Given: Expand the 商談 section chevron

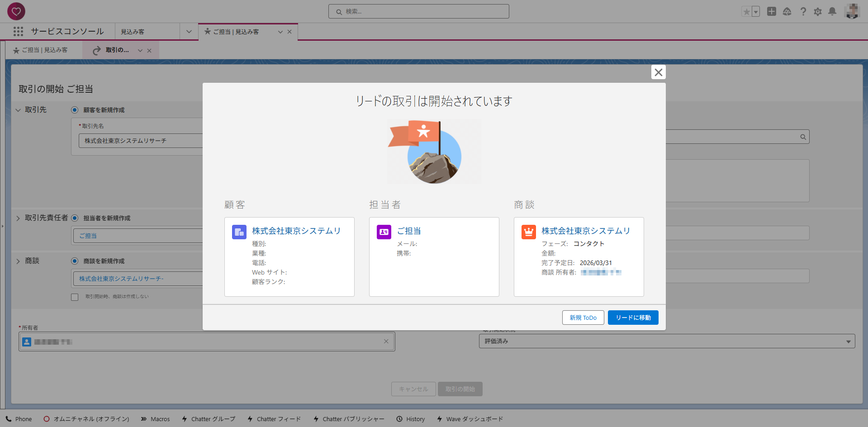Looking at the screenshot, I should click(x=18, y=261).
